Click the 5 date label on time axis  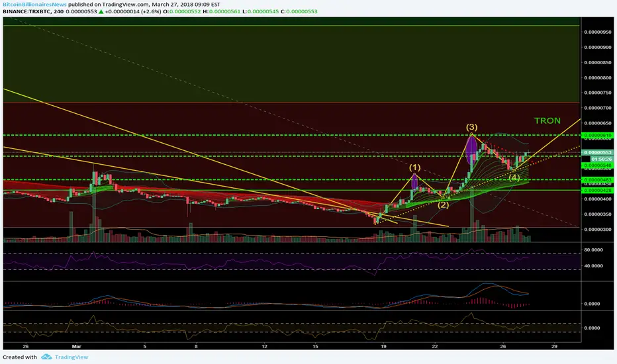pyautogui.click(x=145, y=347)
